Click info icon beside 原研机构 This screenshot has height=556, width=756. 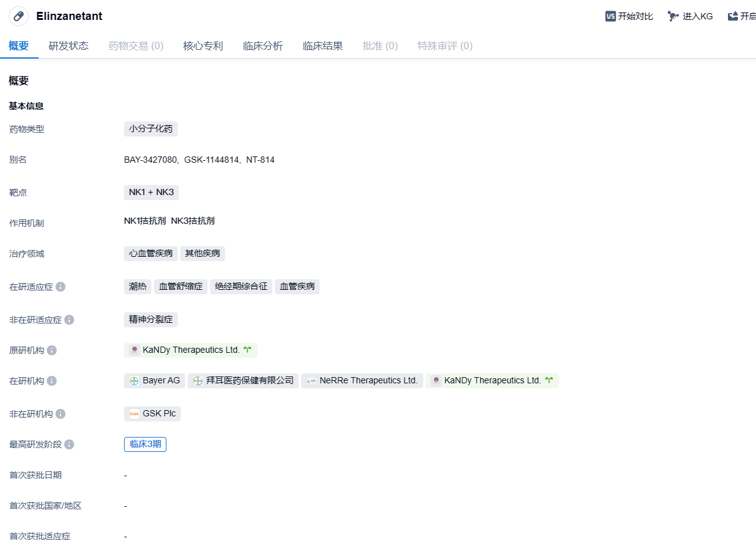(x=52, y=350)
